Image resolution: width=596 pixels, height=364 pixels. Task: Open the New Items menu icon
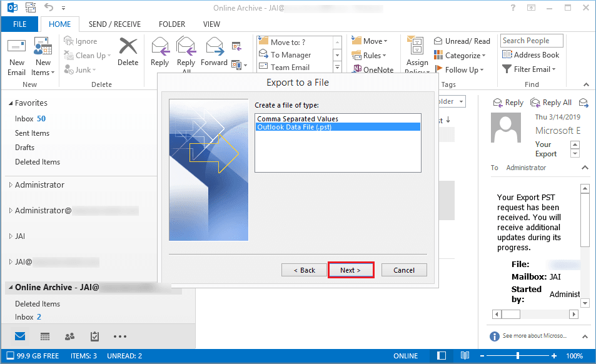[43, 46]
